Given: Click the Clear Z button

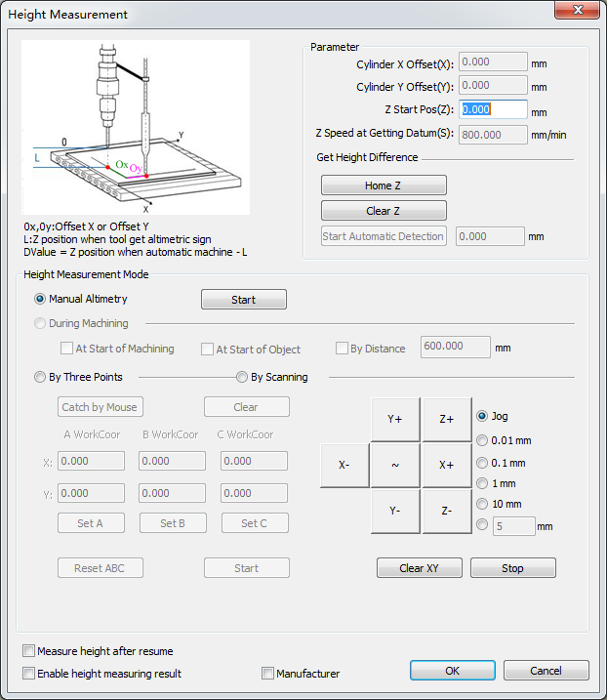Looking at the screenshot, I should pos(384,211).
